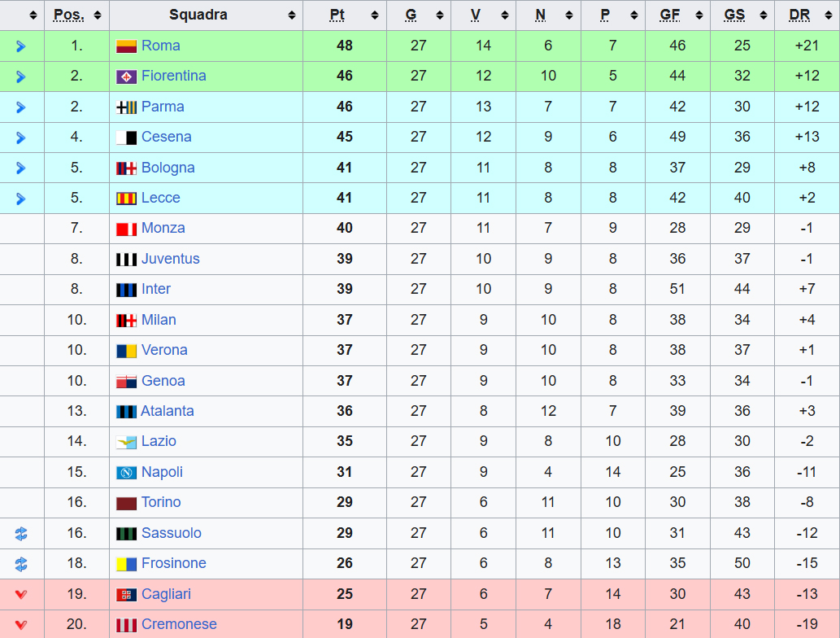
Task: Open the Atalanta team link
Action: tap(168, 411)
